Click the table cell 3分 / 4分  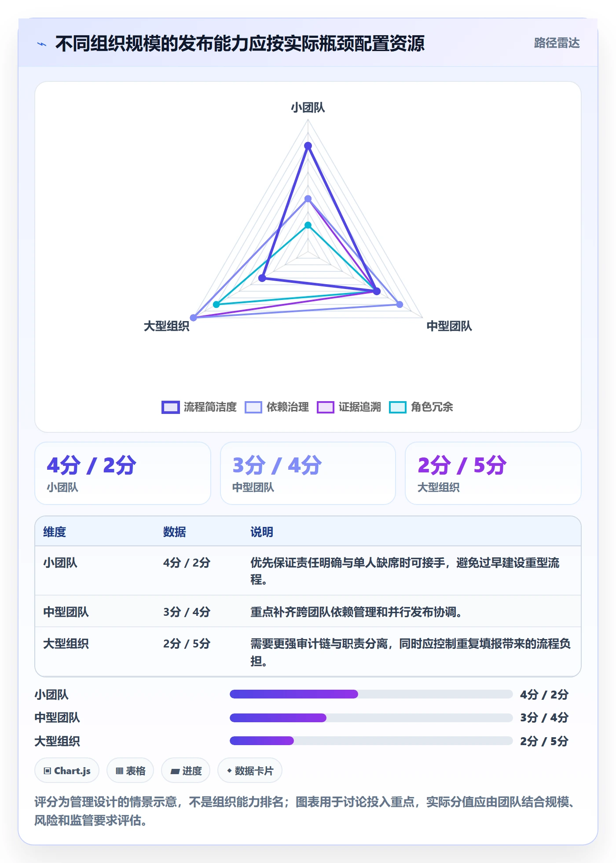pyautogui.click(x=187, y=612)
